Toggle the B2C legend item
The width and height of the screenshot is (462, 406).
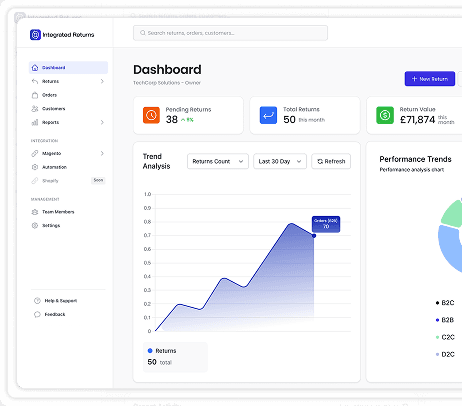point(445,303)
